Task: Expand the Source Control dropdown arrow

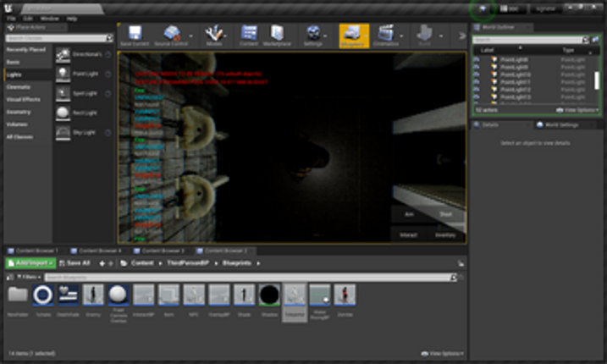Action: point(191,36)
